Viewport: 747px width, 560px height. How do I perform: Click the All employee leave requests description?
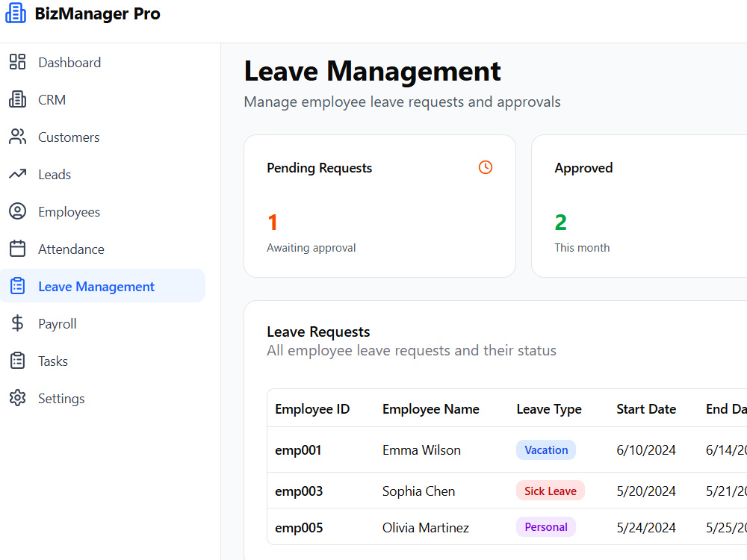pos(412,350)
